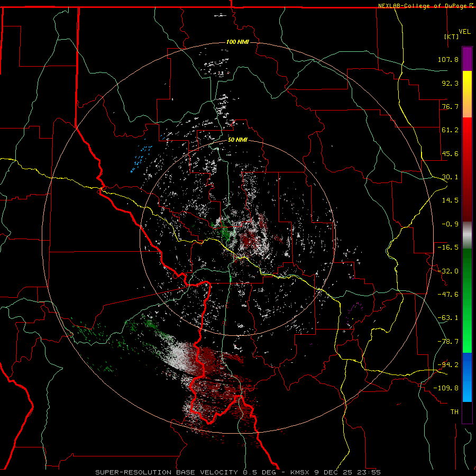Click the -109.8 velocity scale value

(x=446, y=388)
